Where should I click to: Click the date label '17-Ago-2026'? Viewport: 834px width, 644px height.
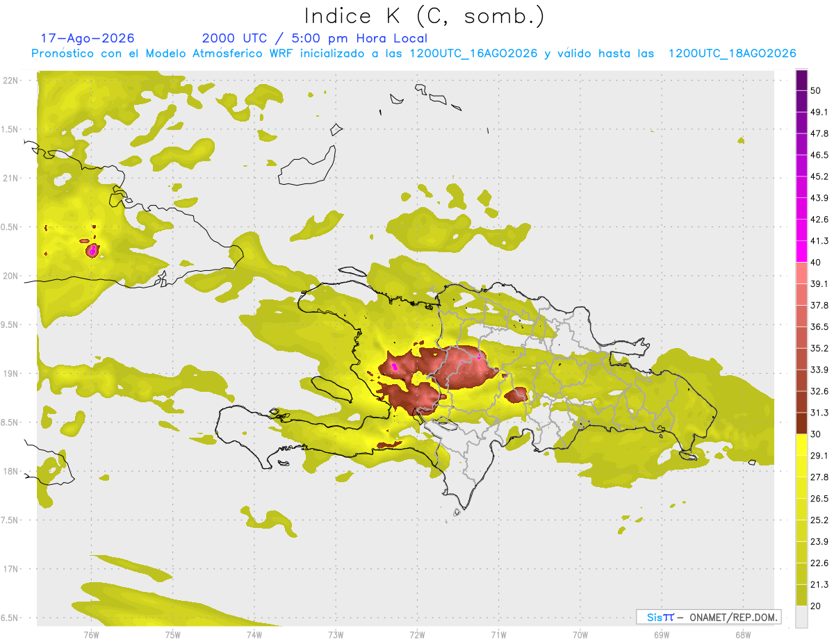tap(88, 38)
